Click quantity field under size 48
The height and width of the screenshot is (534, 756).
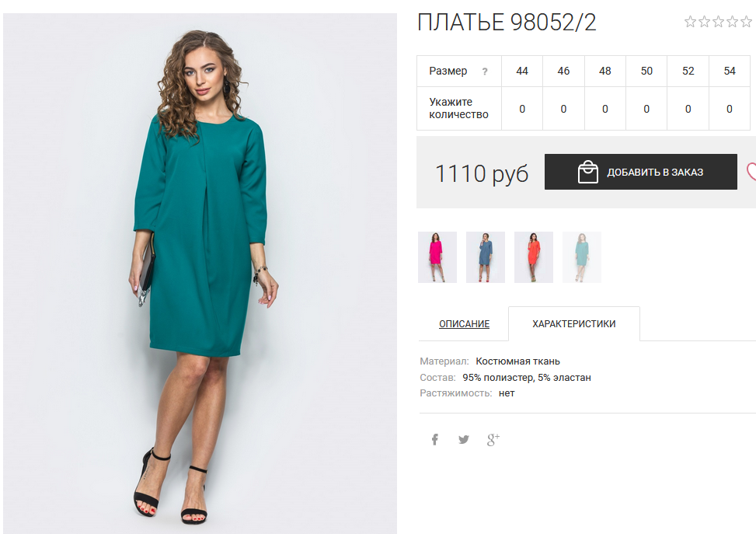tap(605, 109)
